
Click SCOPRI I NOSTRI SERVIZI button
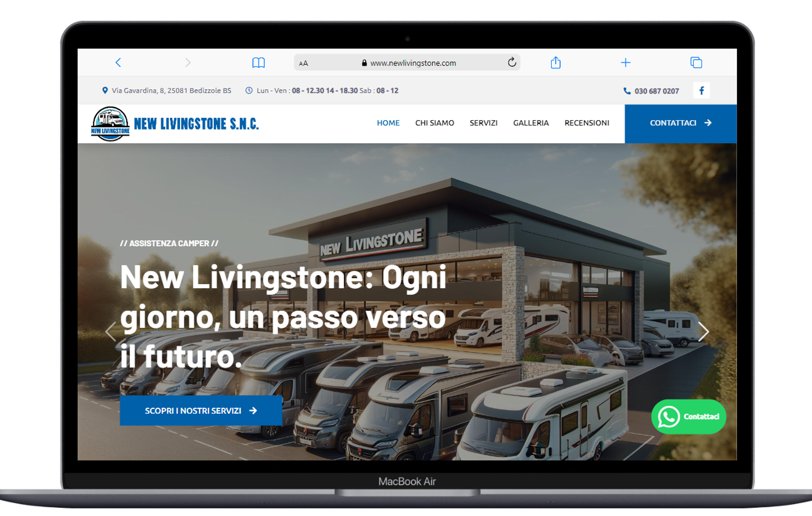point(201,411)
